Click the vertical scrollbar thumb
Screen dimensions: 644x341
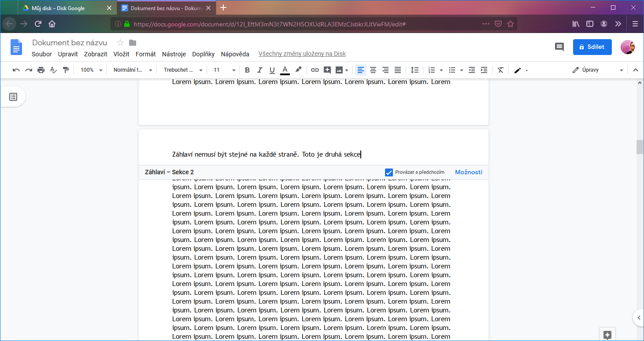(640, 147)
